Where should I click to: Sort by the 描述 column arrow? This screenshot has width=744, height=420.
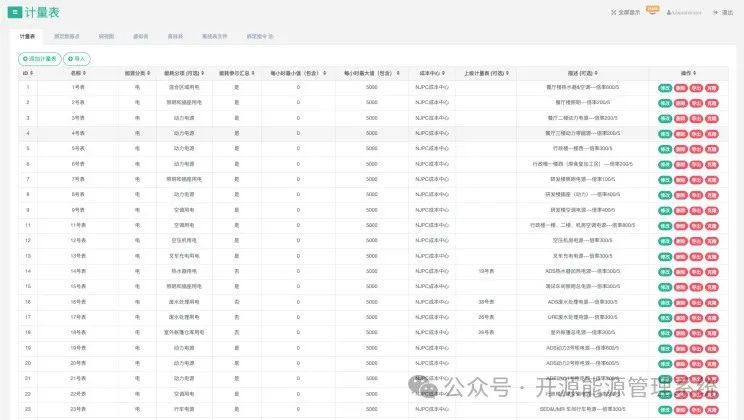(x=596, y=73)
